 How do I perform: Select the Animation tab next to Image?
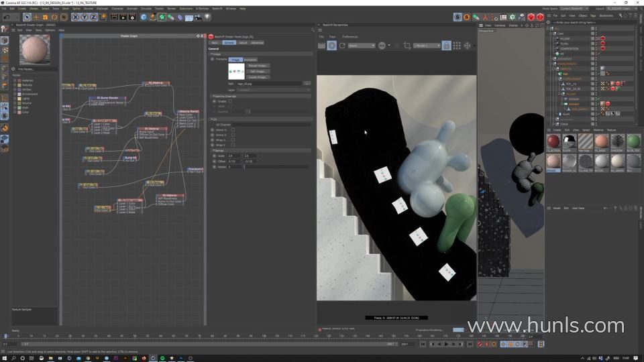250,60
